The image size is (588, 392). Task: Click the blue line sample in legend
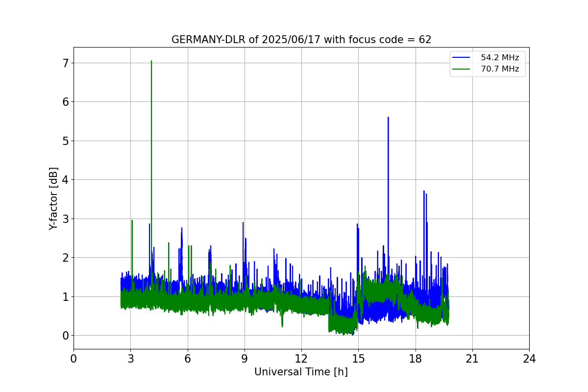[x=462, y=58]
